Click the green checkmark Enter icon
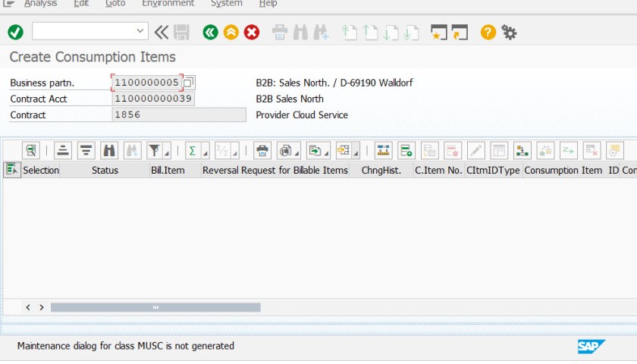This screenshot has height=364, width=637. coord(15,32)
